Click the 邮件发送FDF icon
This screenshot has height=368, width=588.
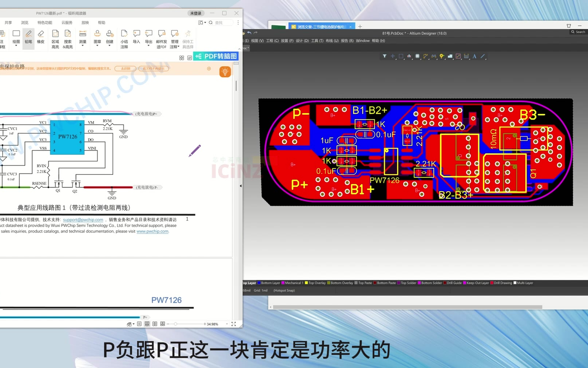pos(162,39)
